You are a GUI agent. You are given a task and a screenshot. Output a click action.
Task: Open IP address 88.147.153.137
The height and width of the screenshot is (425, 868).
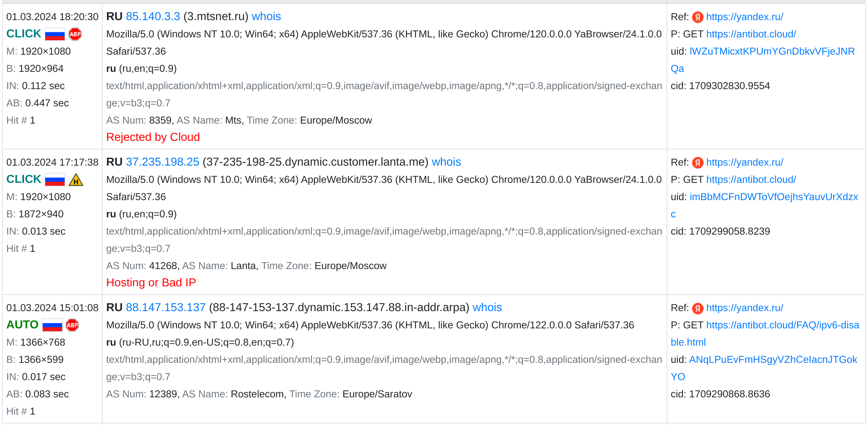(x=165, y=308)
